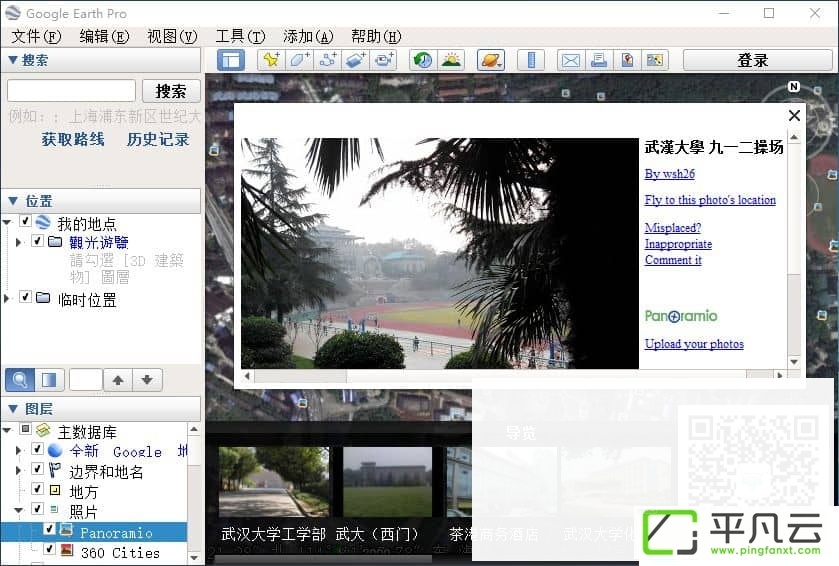Expand the 边界和地名 layer node
Viewport: 839px width, 566px height.
(19, 470)
